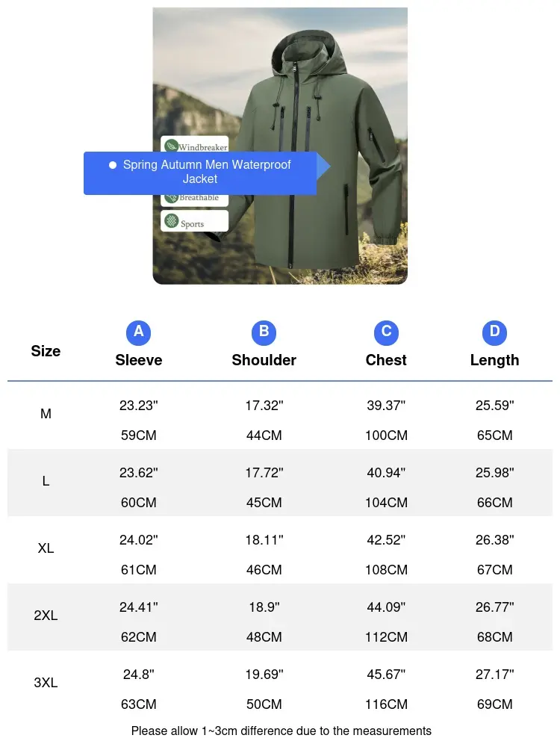Click the blue D length marker icon

[x=494, y=332]
